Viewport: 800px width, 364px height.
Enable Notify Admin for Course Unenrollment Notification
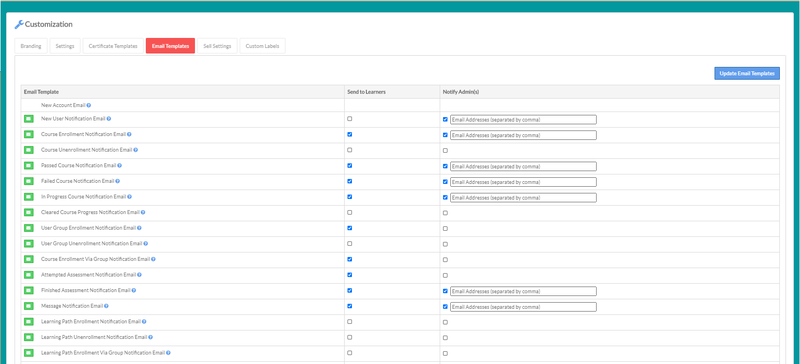445,151
